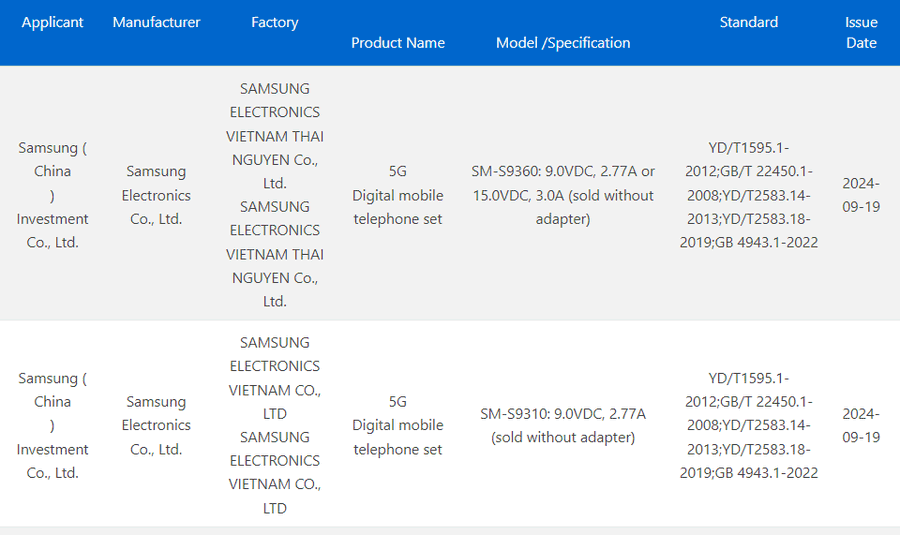Select applicant cell in the SM-S9360 row
Screen dimensions: 900x535
52,195
